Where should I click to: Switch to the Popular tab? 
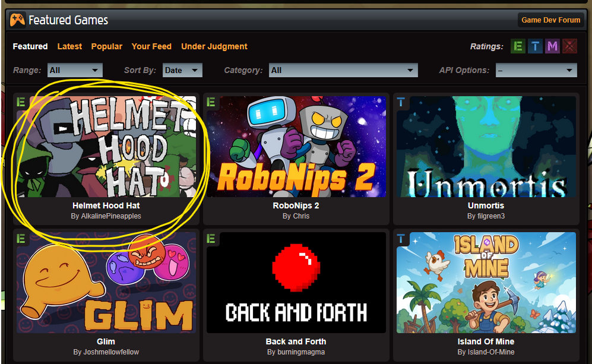coord(106,46)
